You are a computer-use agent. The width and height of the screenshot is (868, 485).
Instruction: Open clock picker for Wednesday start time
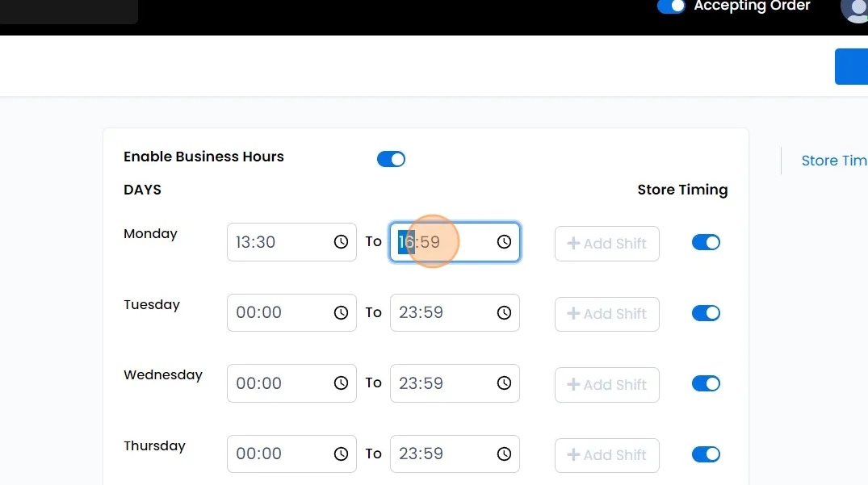[x=341, y=383]
